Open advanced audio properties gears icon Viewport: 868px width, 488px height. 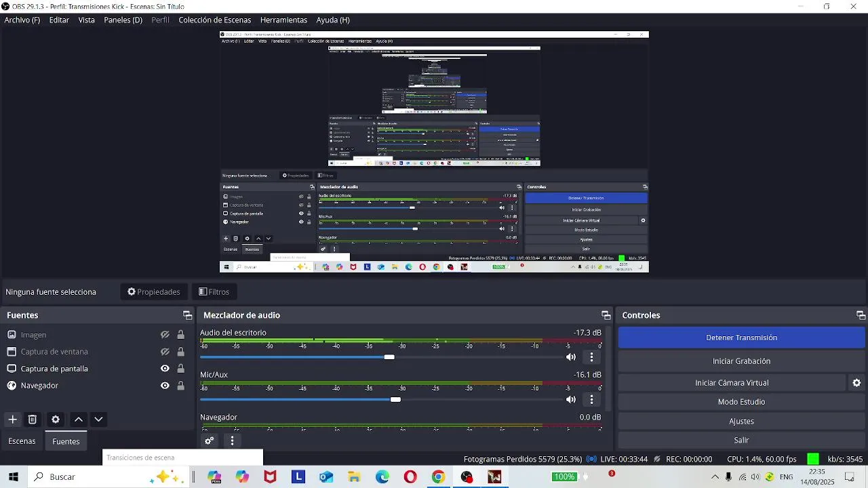point(210,441)
